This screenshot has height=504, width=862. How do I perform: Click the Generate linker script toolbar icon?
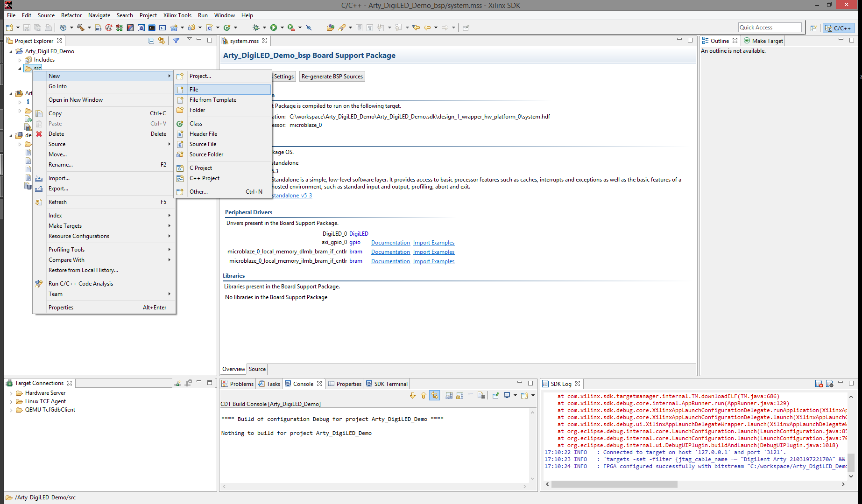tap(130, 28)
